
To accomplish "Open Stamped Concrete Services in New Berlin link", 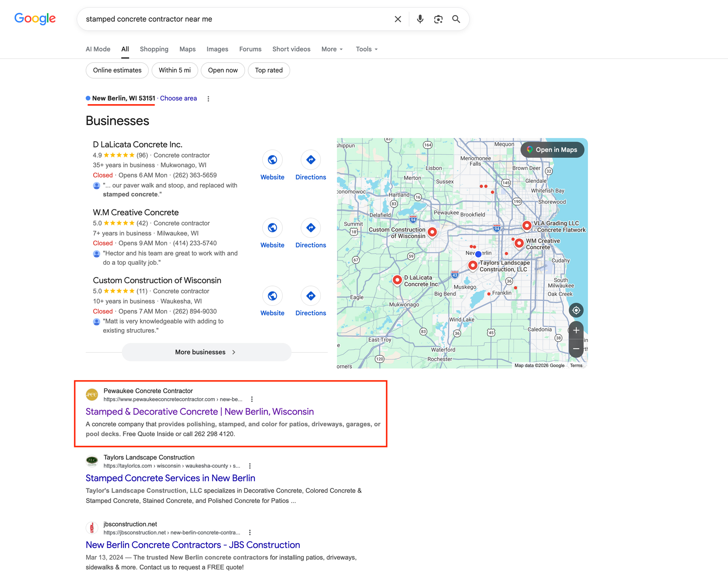I will tap(170, 478).
